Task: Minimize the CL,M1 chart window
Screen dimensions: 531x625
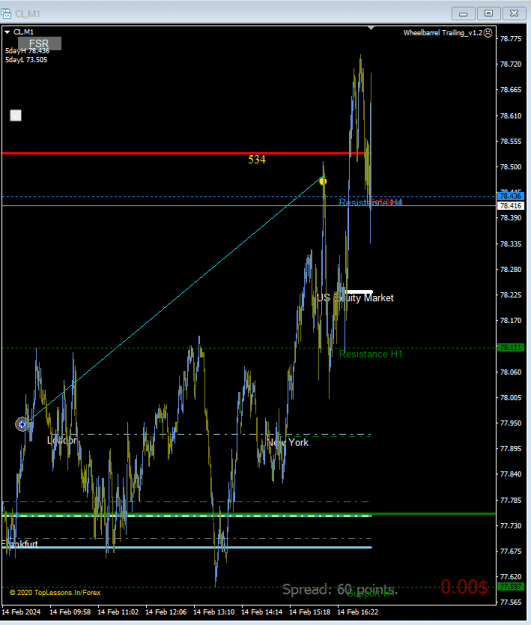Action: click(463, 14)
